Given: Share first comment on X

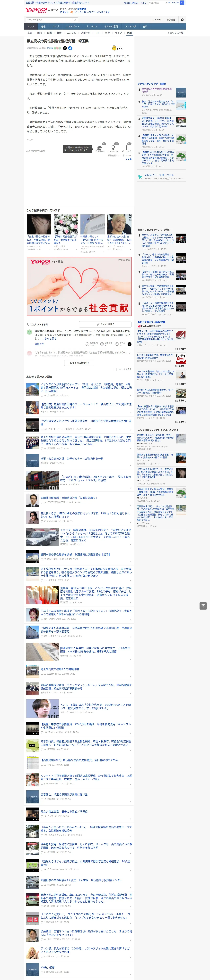Looking at the screenshot, I should click(x=129, y=344).
